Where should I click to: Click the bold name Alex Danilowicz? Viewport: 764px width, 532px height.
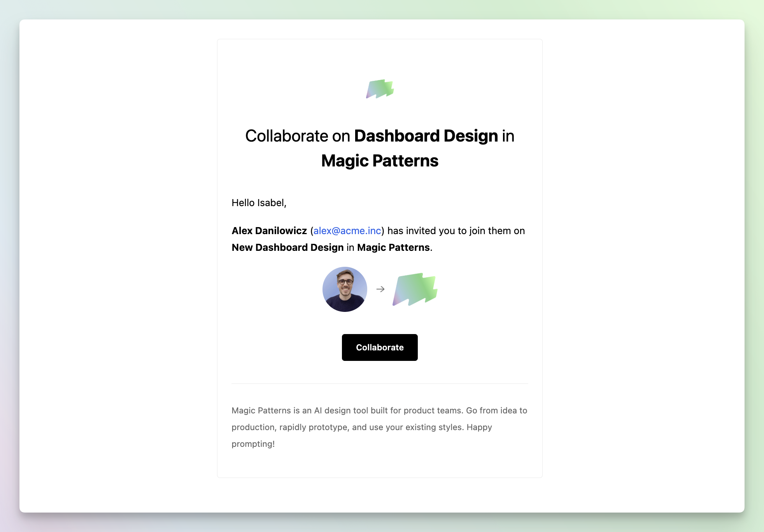(269, 230)
